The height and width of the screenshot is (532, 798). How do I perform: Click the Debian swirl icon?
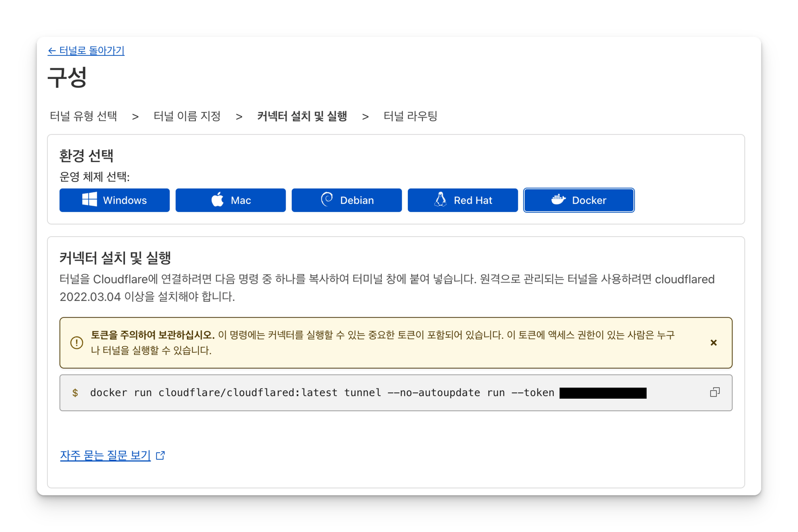327,199
